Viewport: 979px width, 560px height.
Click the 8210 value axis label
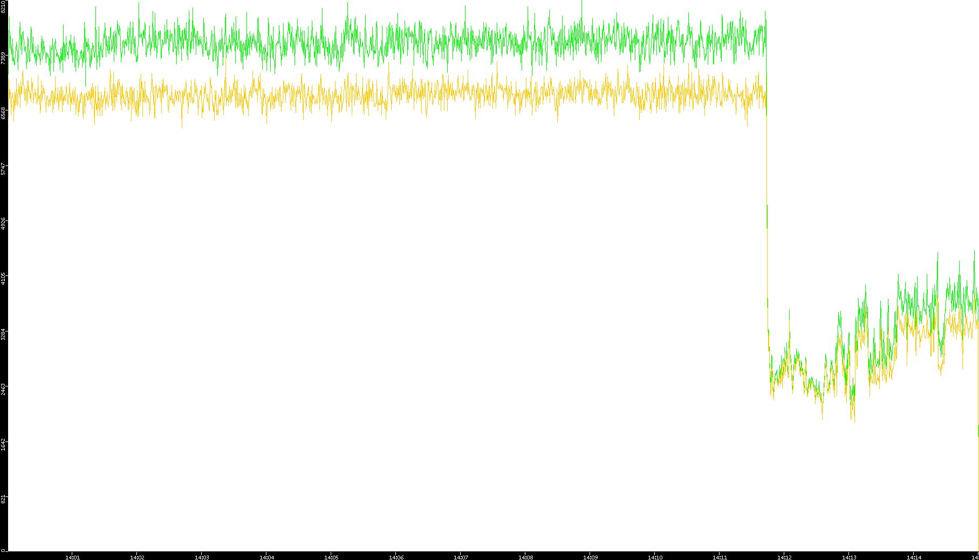[3, 7]
